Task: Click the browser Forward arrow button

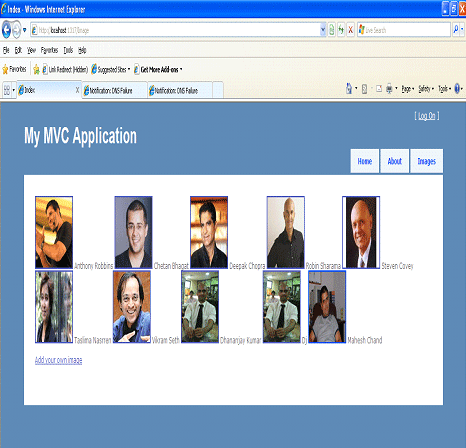Action: pos(17,30)
